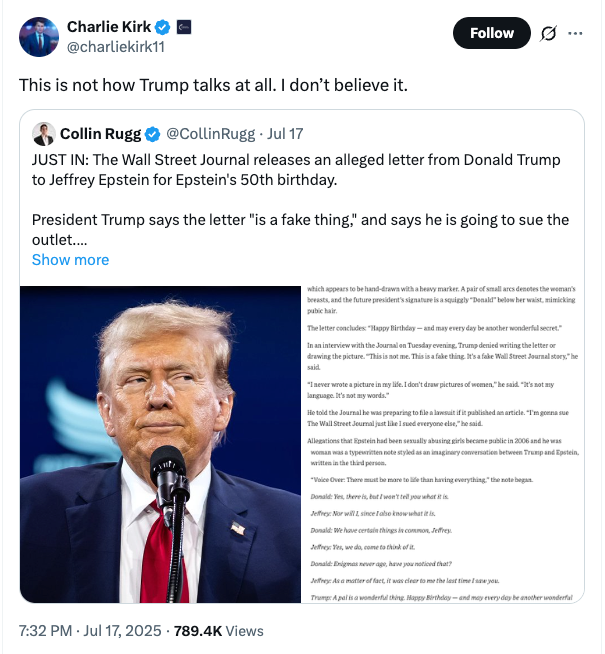Click the affiliation badge beside Charlie Kirk's name
605x654 pixels.
[x=184, y=27]
